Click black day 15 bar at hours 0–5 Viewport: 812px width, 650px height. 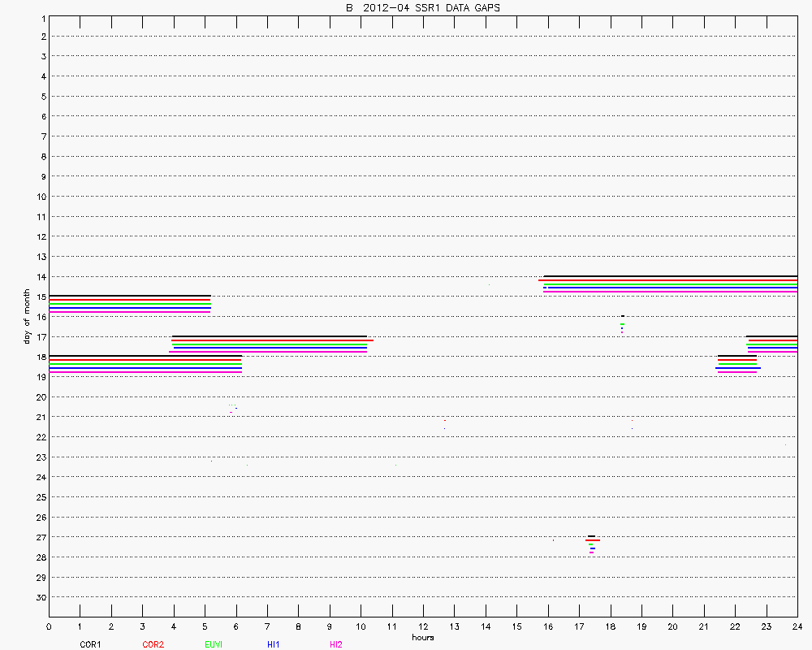130,296
